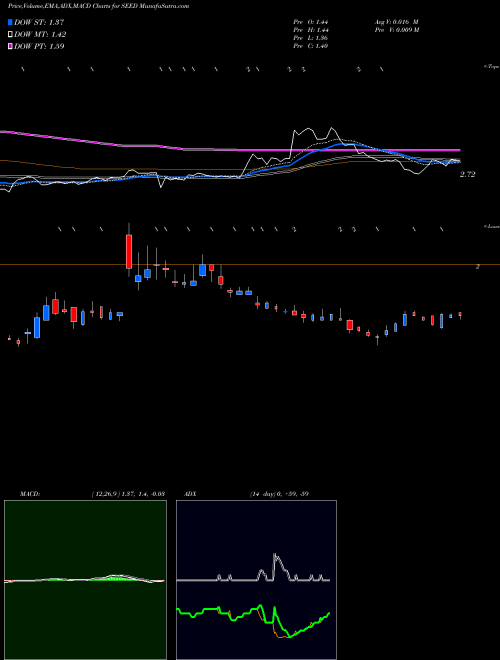This screenshot has height=660, width=500.
Task: Click the 'Pre C: 1.40' value
Action: [x=311, y=46]
